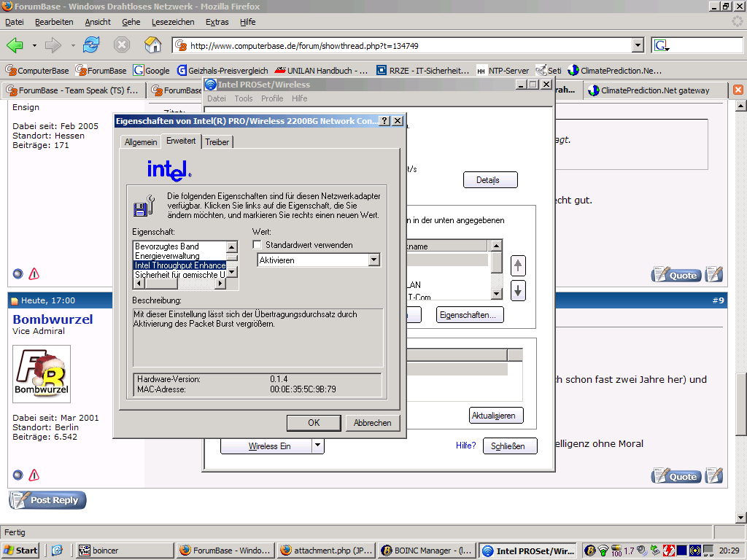The height and width of the screenshot is (560, 747).
Task: Click the dialog's question mark help button
Action: [384, 121]
